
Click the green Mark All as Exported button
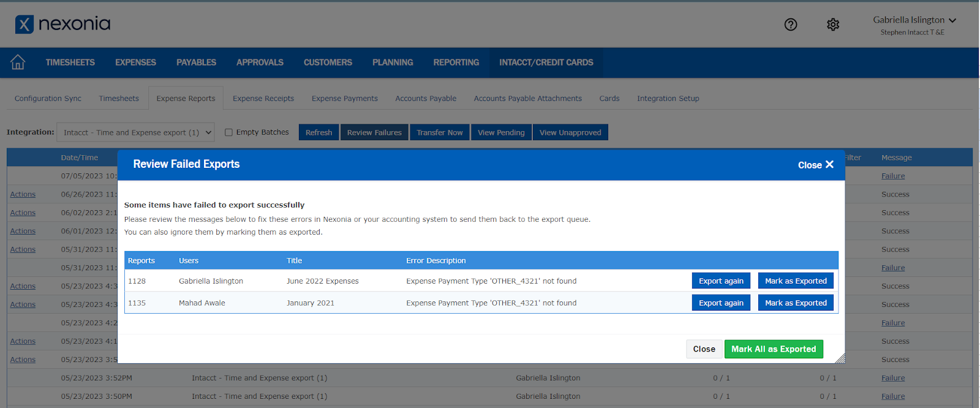tap(774, 349)
